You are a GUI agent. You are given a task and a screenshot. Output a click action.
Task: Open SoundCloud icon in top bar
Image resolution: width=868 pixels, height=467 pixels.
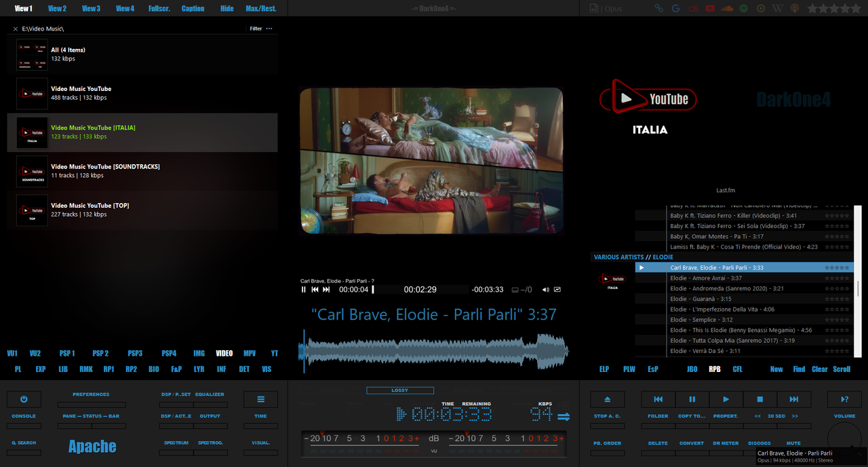(x=727, y=8)
